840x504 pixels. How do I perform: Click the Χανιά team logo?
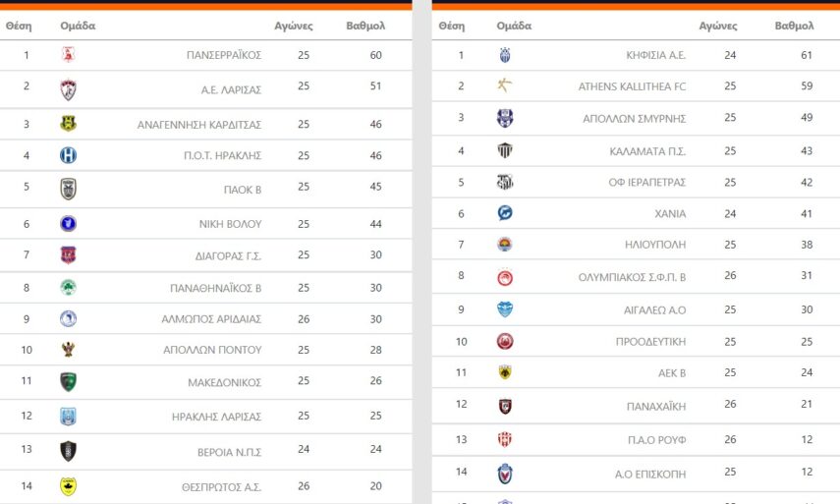(505, 213)
